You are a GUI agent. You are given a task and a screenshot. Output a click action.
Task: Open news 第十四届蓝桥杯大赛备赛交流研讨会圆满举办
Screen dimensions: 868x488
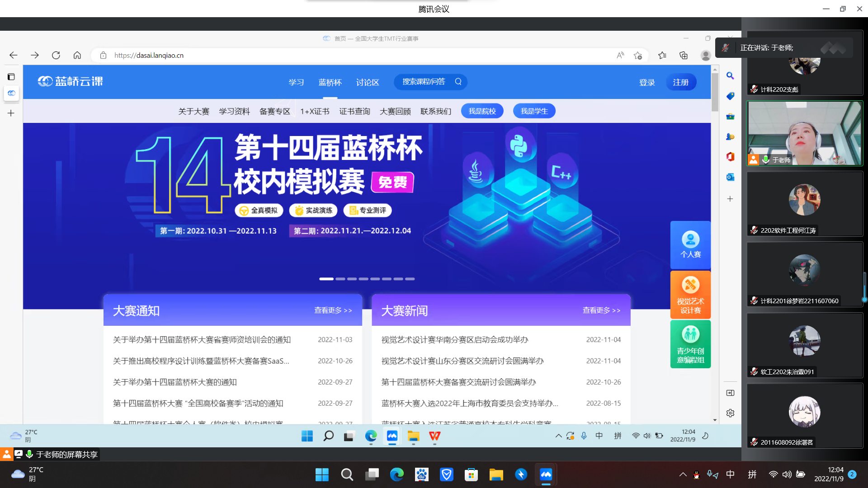[458, 382]
